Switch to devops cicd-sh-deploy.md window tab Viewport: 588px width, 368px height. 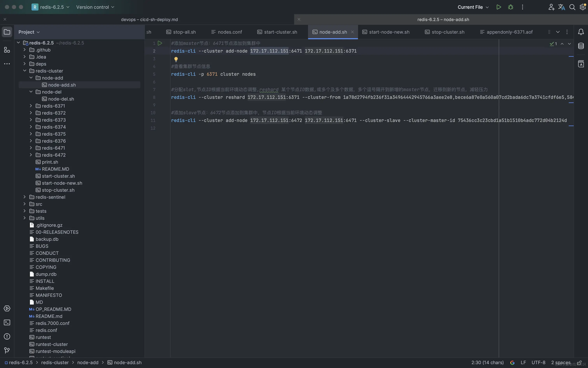[149, 19]
